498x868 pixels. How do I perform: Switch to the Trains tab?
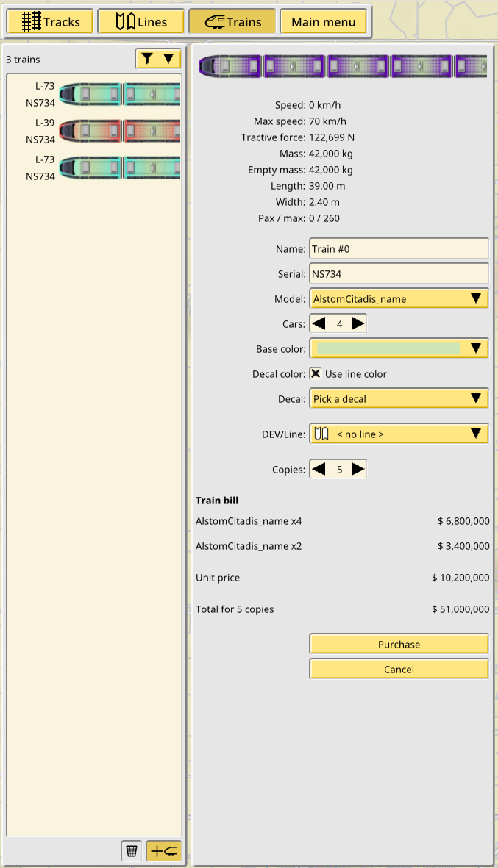point(232,22)
